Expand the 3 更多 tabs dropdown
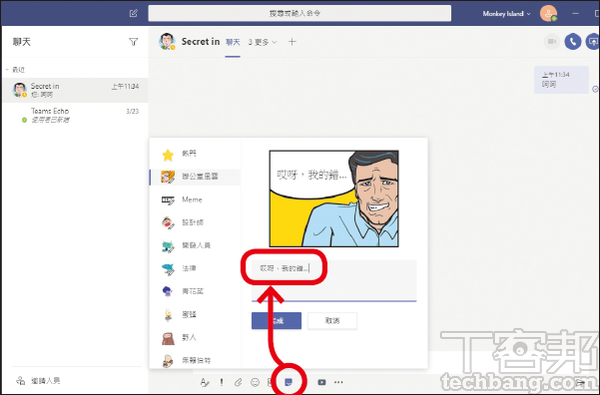 [262, 42]
